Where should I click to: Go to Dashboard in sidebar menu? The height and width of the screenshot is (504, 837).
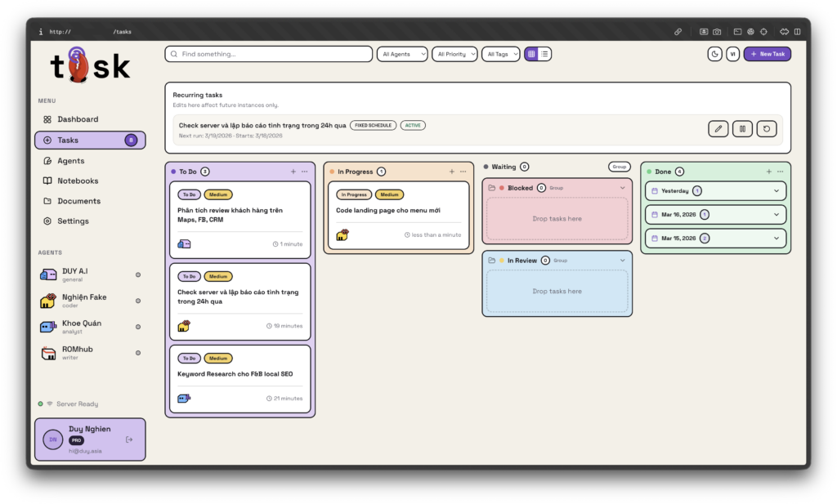tap(77, 119)
